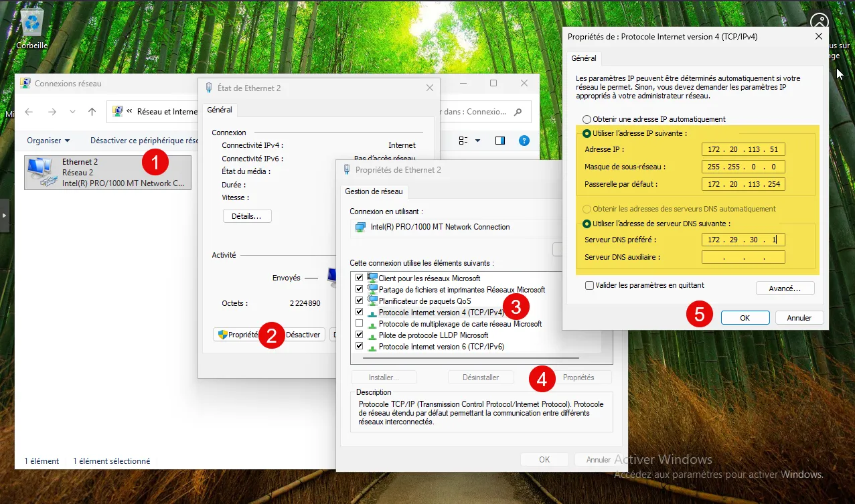The height and width of the screenshot is (504, 855).
Task: Switch to the Gestion de réseau tab
Action: coord(374,191)
